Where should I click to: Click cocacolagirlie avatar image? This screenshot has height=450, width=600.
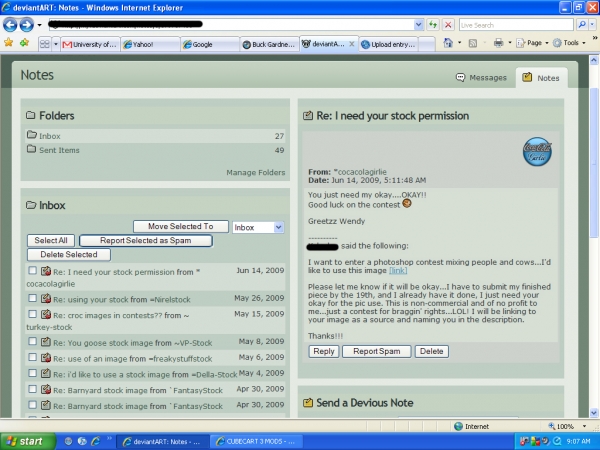click(x=537, y=152)
